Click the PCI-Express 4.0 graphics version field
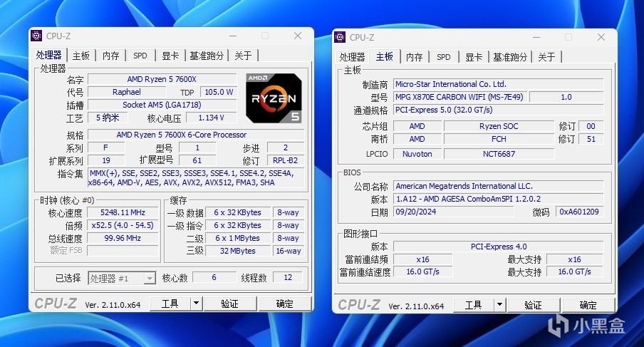The height and width of the screenshot is (347, 644). click(x=498, y=247)
